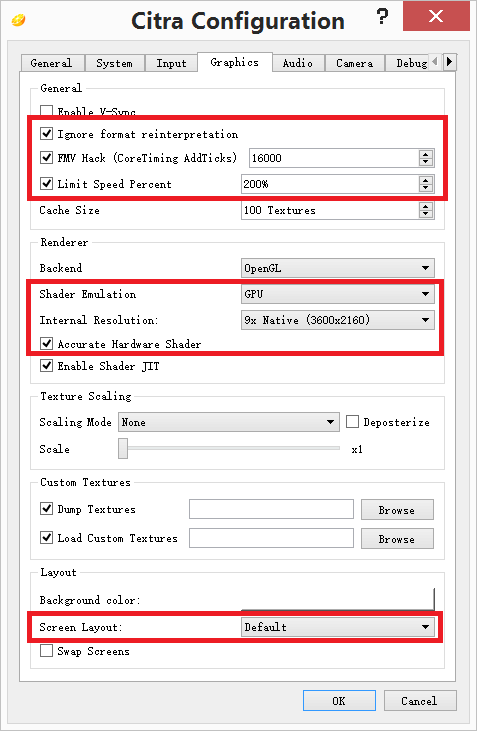Image resolution: width=477 pixels, height=731 pixels.
Task: Switch to the Camera tab
Action: [x=354, y=63]
